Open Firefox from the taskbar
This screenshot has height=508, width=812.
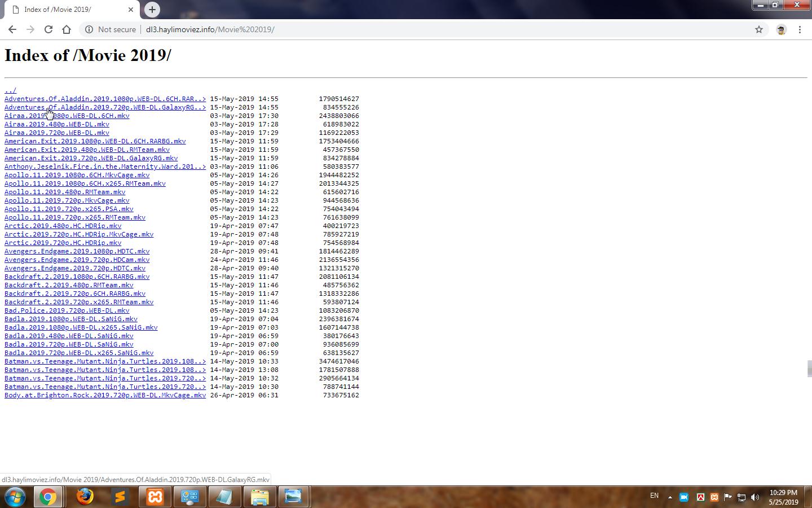coord(83,497)
